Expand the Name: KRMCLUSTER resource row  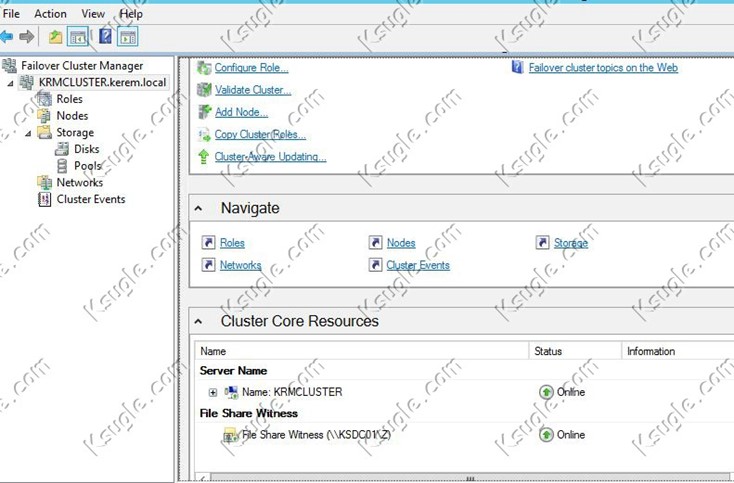point(213,392)
